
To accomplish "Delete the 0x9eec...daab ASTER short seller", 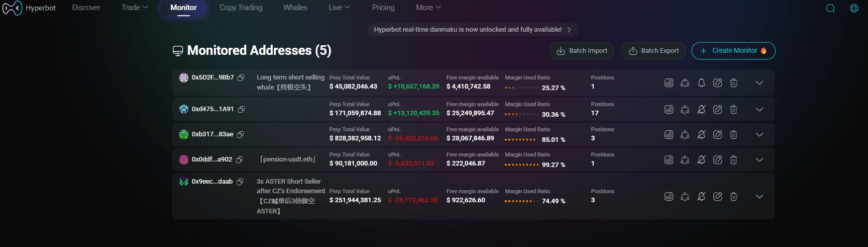I will (733, 197).
